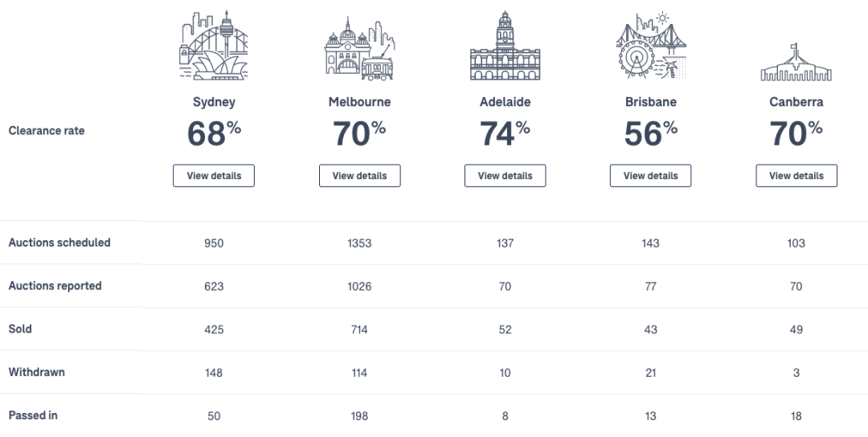Click the Canberra Parliament House icon
The image size is (868, 437).
click(x=796, y=62)
